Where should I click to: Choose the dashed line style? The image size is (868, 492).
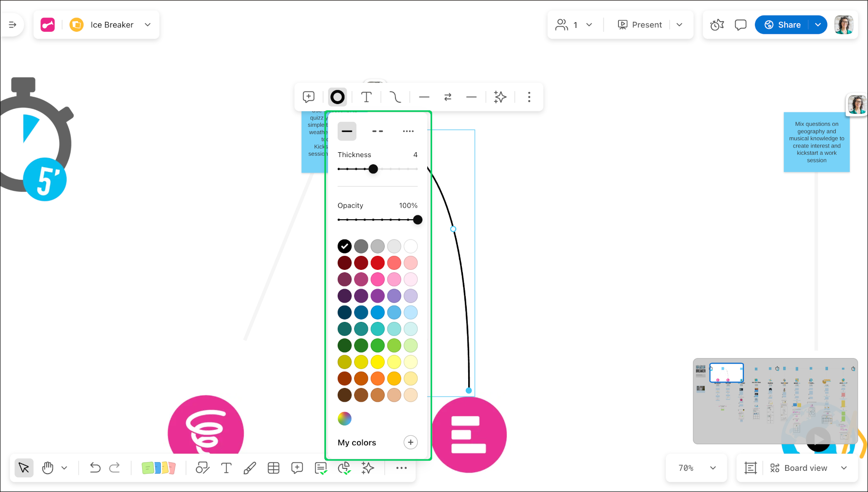tap(378, 131)
